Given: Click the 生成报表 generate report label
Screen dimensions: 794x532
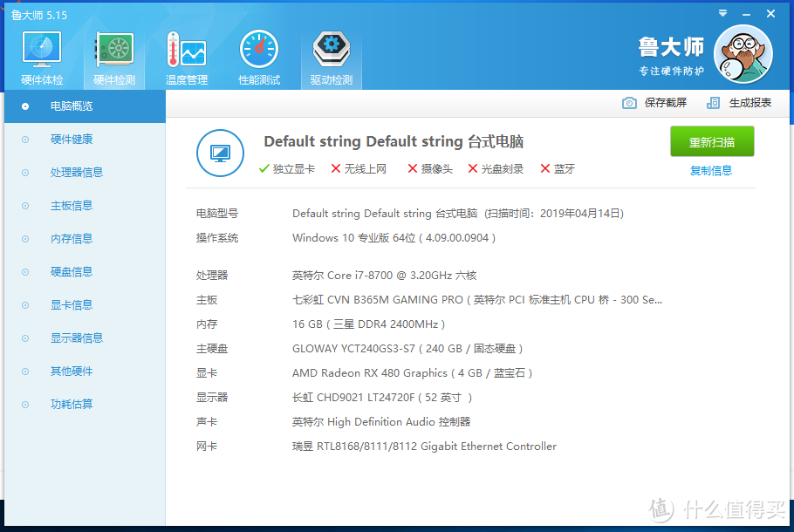Looking at the screenshot, I should tap(750, 103).
